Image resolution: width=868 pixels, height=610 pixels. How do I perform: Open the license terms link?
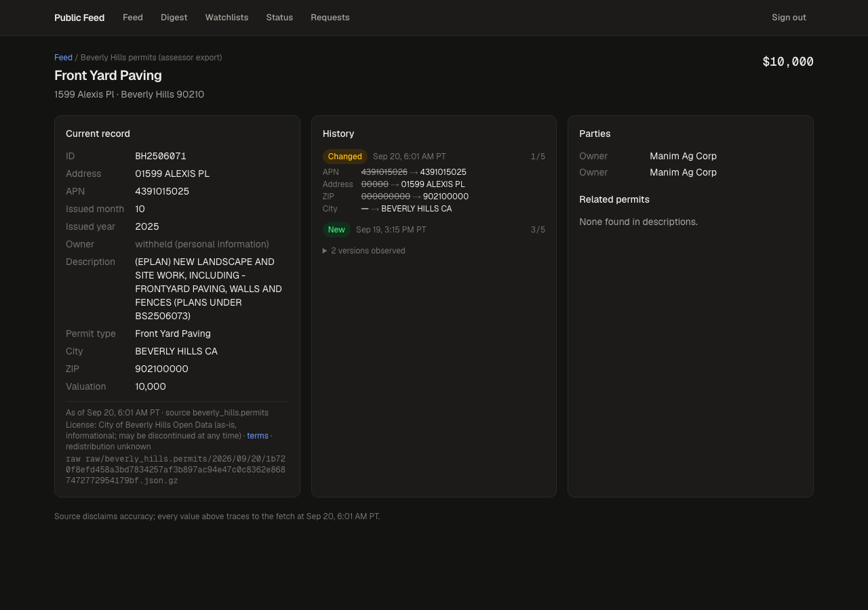coord(258,436)
